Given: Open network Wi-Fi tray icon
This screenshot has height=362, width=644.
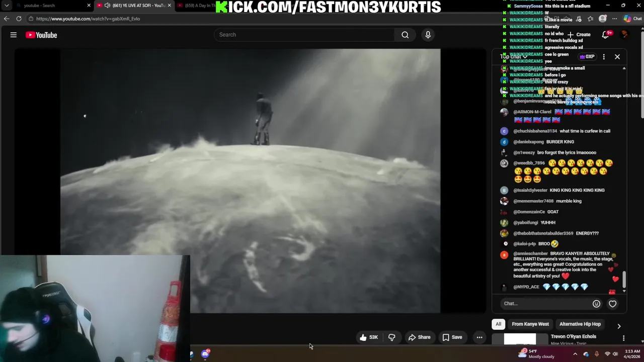Looking at the screenshot, I should click(607, 354).
